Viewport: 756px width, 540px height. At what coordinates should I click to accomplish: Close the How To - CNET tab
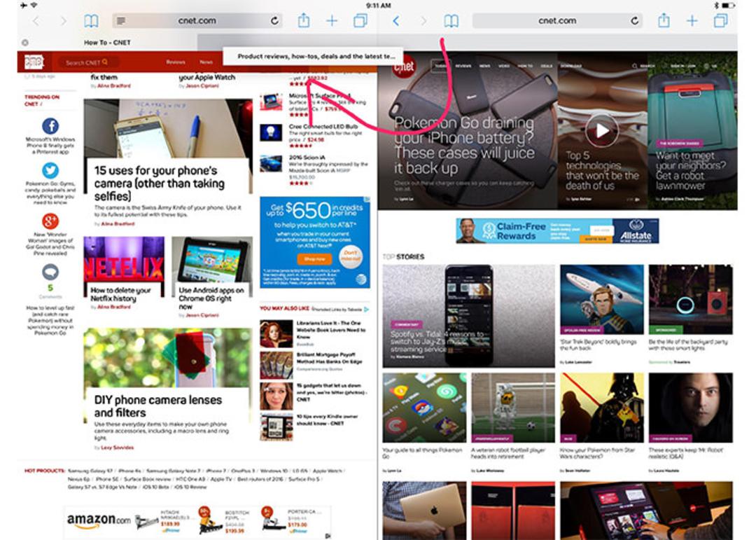pos(25,43)
